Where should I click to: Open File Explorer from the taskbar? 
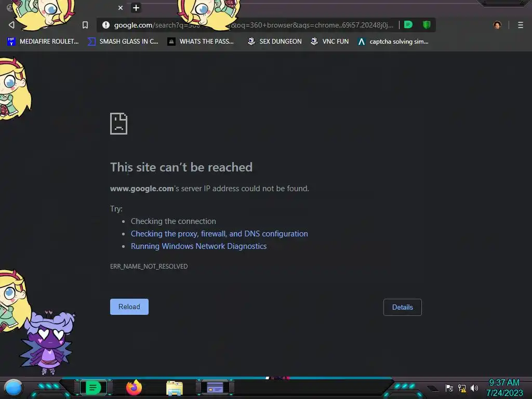click(x=175, y=388)
